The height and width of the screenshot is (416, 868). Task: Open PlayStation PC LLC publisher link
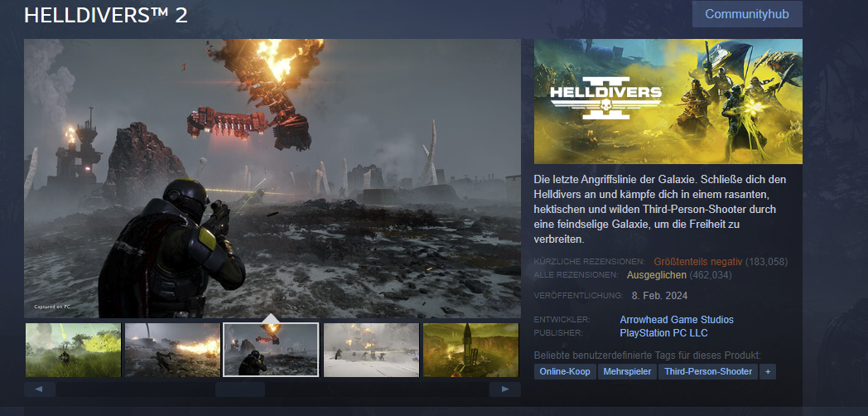663,333
